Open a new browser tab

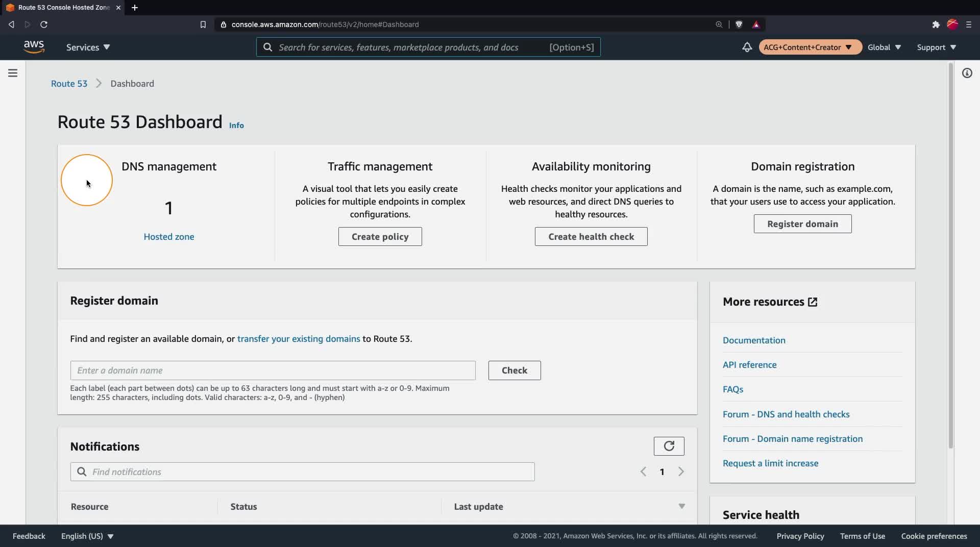[135, 8]
